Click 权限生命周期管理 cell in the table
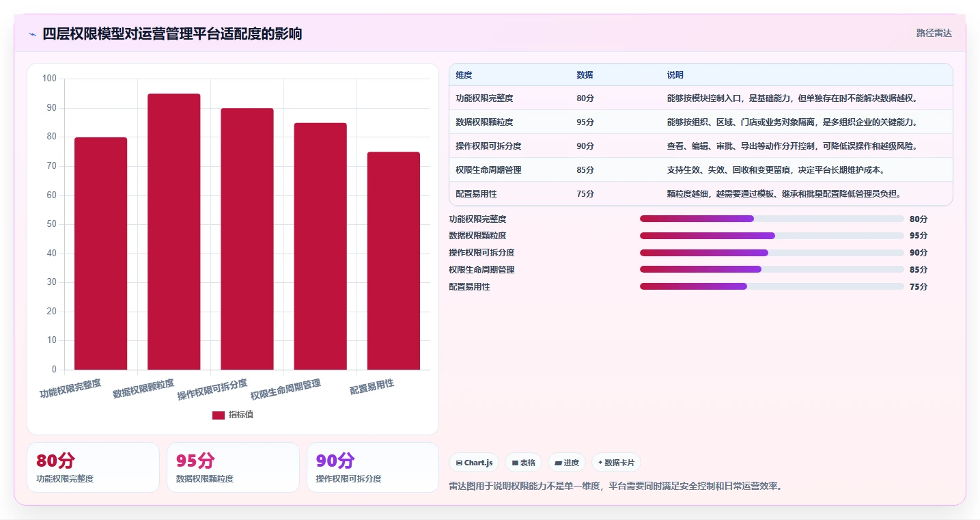 [488, 170]
